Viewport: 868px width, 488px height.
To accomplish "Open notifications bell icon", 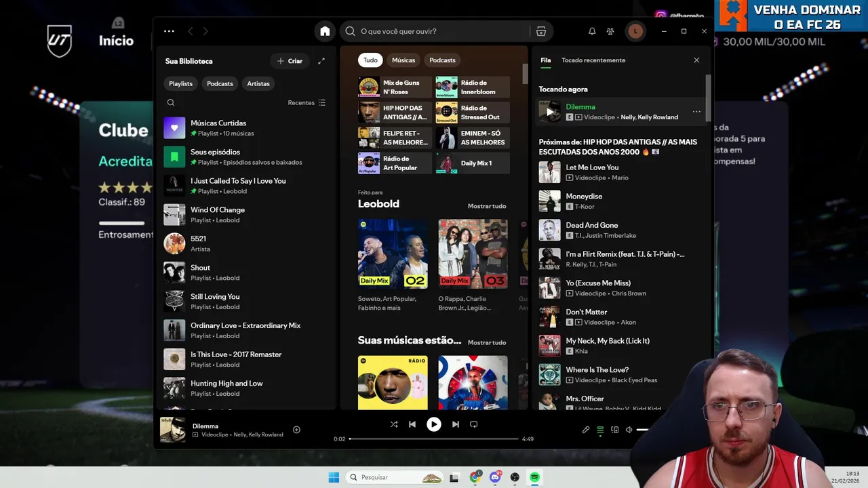I will click(592, 31).
